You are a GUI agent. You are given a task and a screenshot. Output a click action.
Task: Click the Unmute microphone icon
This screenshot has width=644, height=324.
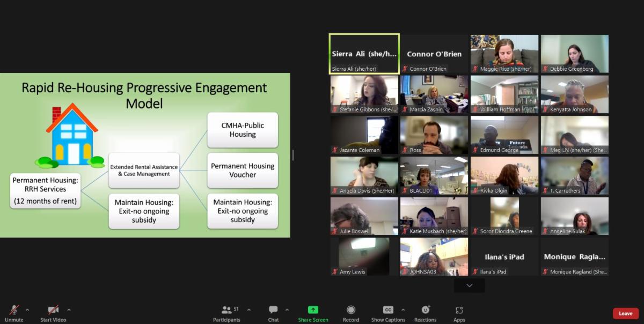(14, 310)
